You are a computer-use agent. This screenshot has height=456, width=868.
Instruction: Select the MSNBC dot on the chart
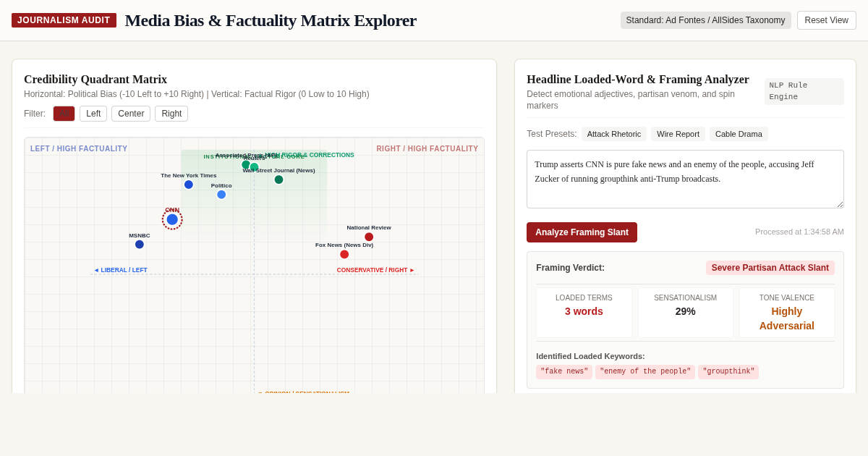pyautogui.click(x=140, y=245)
